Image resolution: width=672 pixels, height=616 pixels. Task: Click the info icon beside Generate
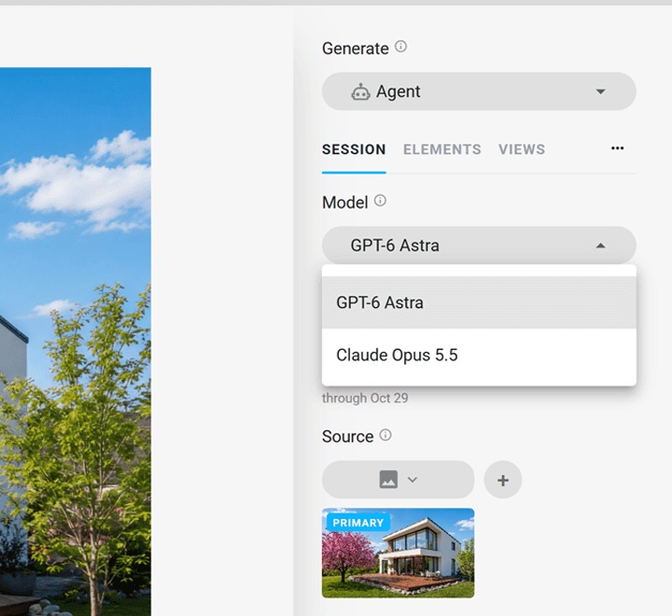pos(400,47)
